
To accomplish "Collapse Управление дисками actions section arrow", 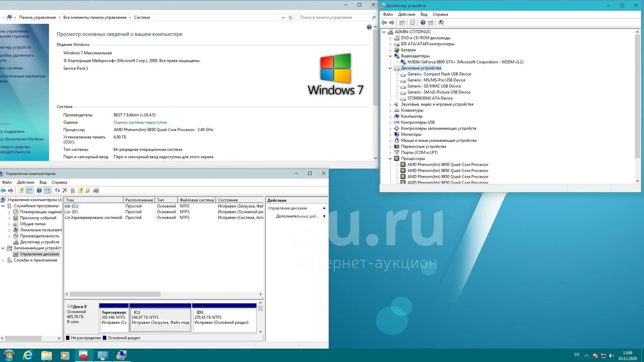I will pos(324,208).
